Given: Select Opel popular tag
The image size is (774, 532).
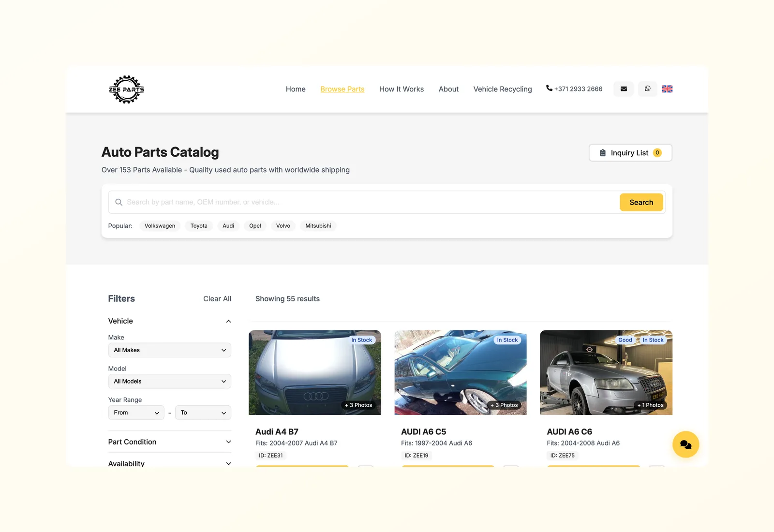Looking at the screenshot, I should pos(255,226).
